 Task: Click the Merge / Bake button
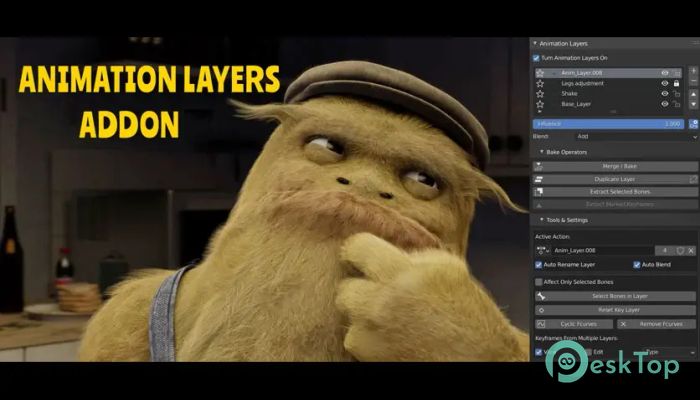(615, 167)
